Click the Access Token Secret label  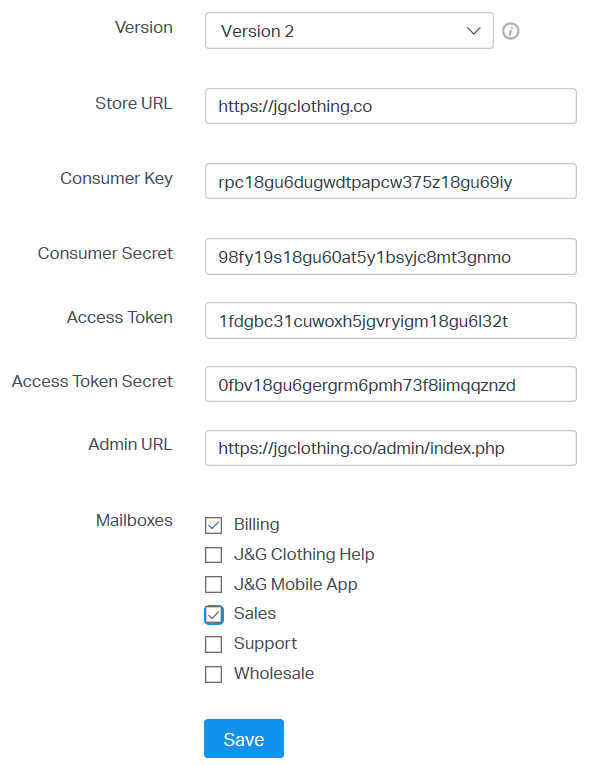click(92, 381)
